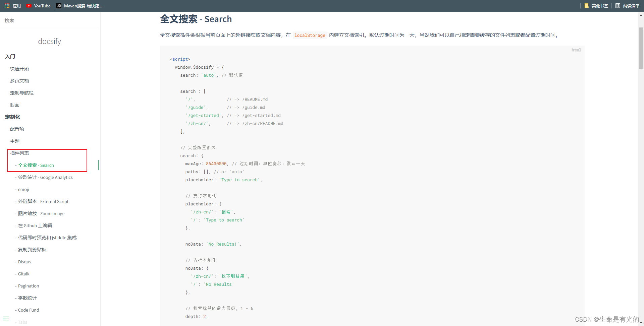This screenshot has width=644, height=326.
Task: Click the docsify site title
Action: pyautogui.click(x=50, y=41)
